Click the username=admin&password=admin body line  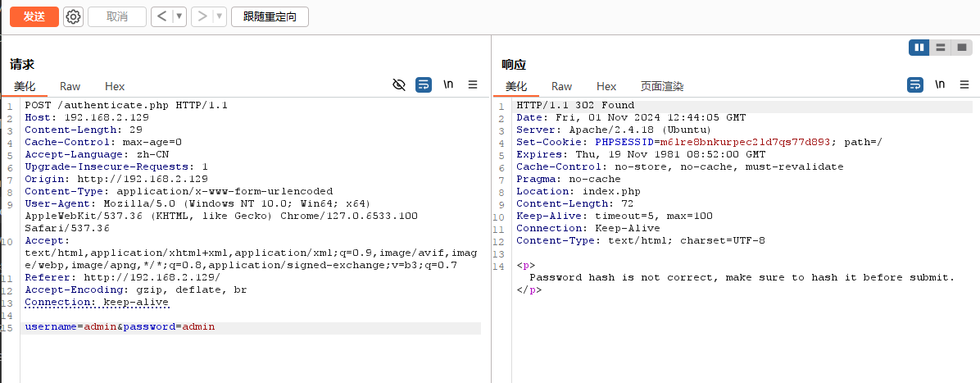[x=120, y=327]
